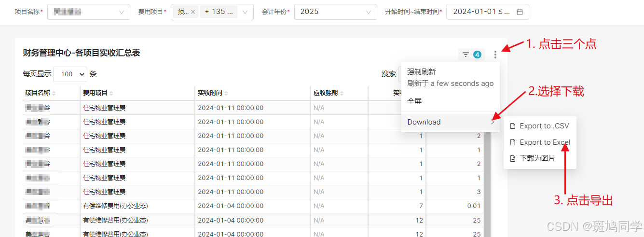
Task: Open the 会计年份 2025 dropdown
Action: point(336,12)
